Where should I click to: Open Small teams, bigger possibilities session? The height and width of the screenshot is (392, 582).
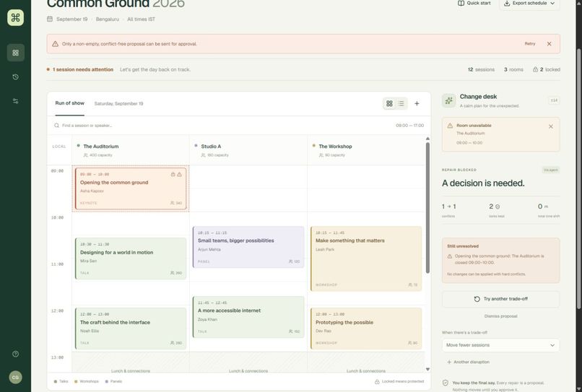[248, 247]
